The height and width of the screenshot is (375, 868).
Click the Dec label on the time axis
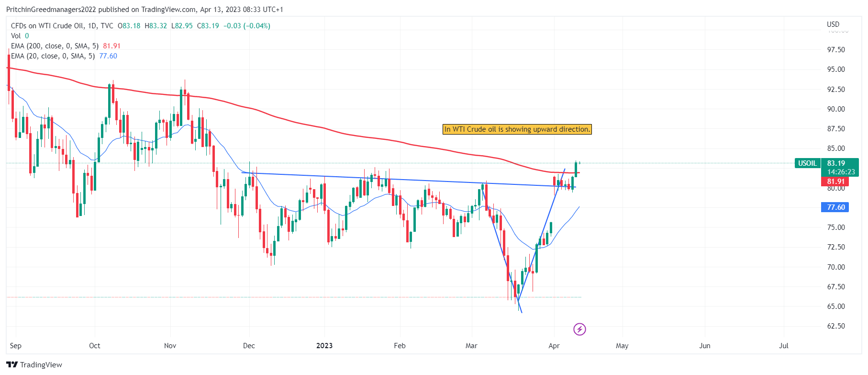click(x=249, y=346)
